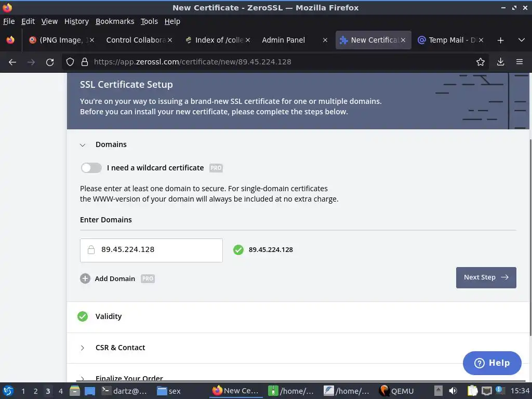Screen dimensions: 532x399
Task: Open a new browser tab
Action: (500, 41)
